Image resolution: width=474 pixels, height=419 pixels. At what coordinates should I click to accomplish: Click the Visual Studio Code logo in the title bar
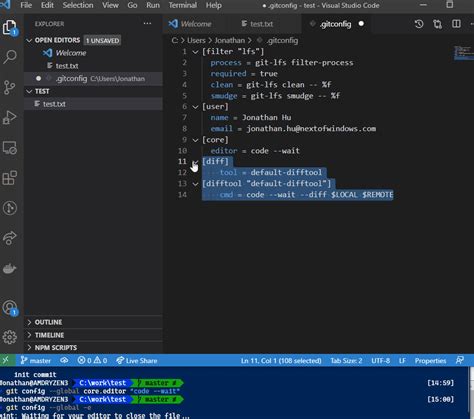coord(5,5)
